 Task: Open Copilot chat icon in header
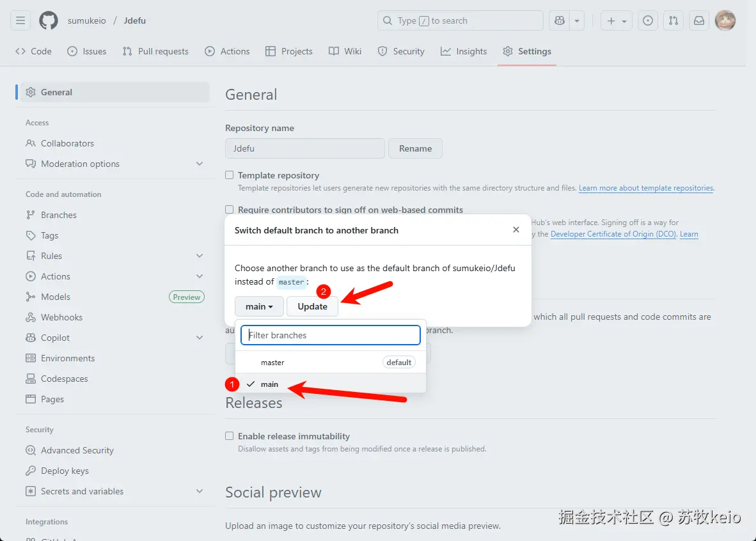559,20
